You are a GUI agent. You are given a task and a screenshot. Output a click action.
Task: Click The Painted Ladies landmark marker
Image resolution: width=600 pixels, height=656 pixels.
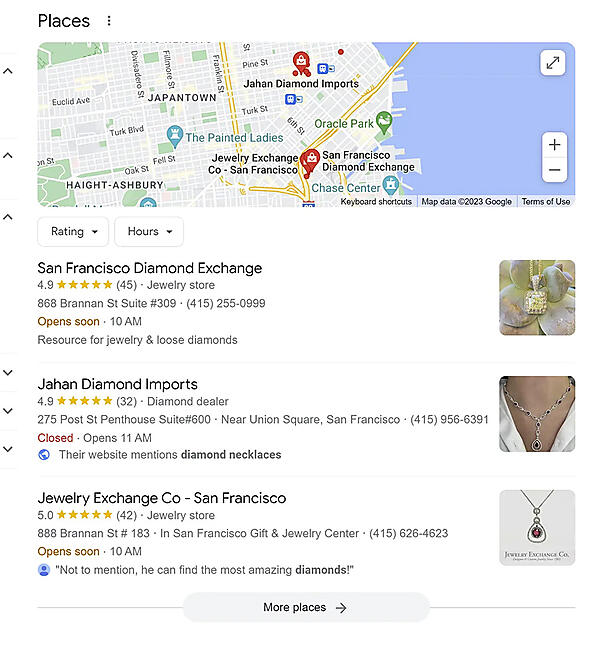tap(174, 136)
